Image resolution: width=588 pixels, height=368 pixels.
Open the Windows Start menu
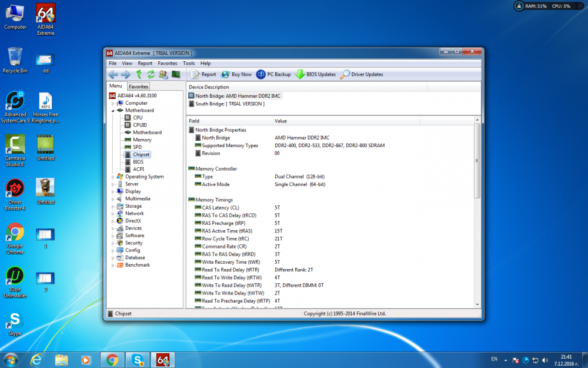(11, 360)
